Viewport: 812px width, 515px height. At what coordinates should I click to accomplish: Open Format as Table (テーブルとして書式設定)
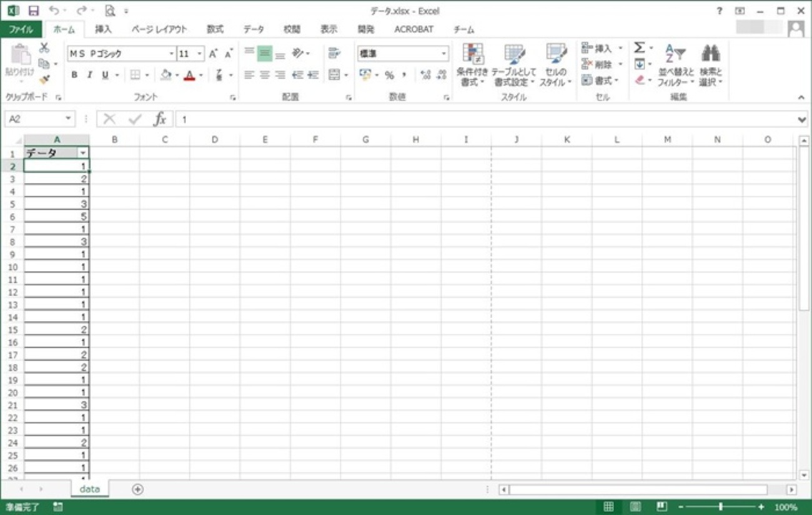[514, 65]
